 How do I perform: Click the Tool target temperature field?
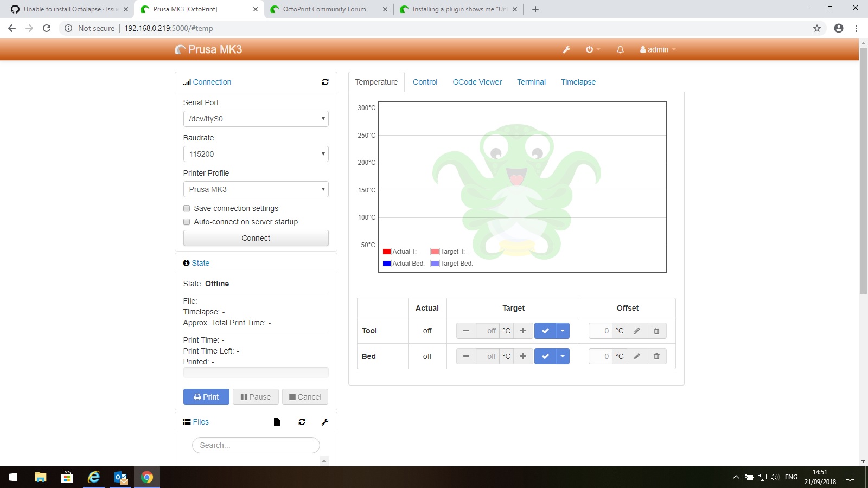tap(487, 331)
